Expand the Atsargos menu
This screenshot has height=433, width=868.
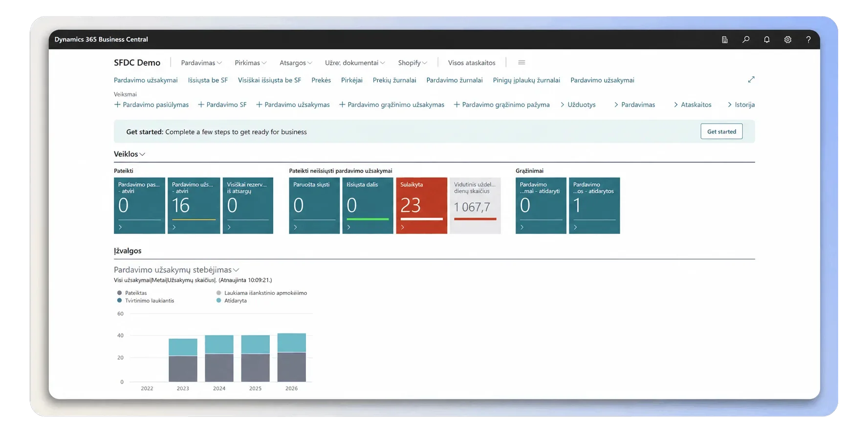[296, 63]
